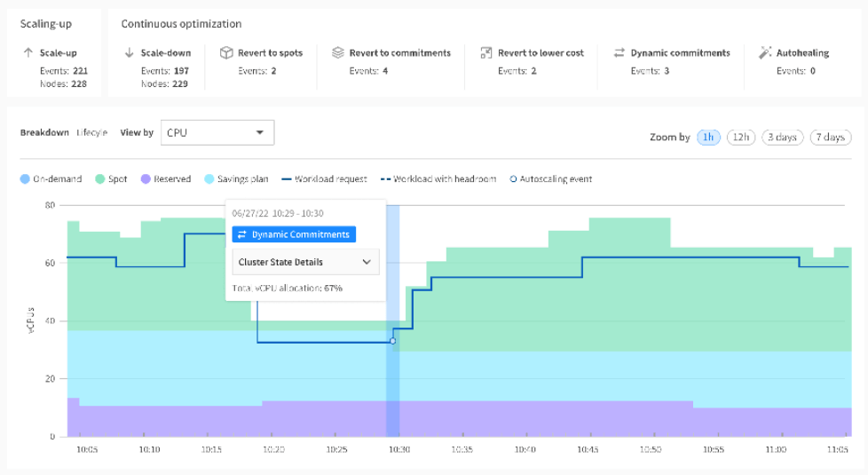
Task: Click the Revert to commitments label
Action: pos(399,53)
